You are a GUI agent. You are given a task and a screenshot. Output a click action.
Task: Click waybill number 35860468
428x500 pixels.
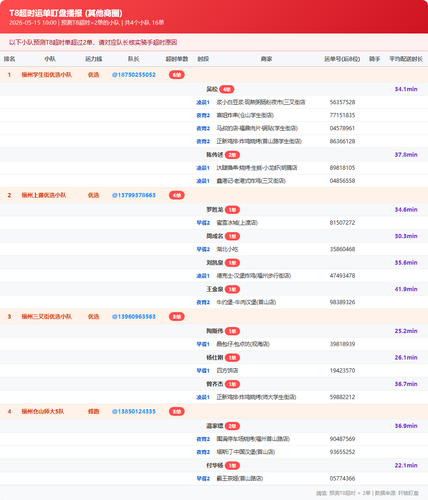342,249
